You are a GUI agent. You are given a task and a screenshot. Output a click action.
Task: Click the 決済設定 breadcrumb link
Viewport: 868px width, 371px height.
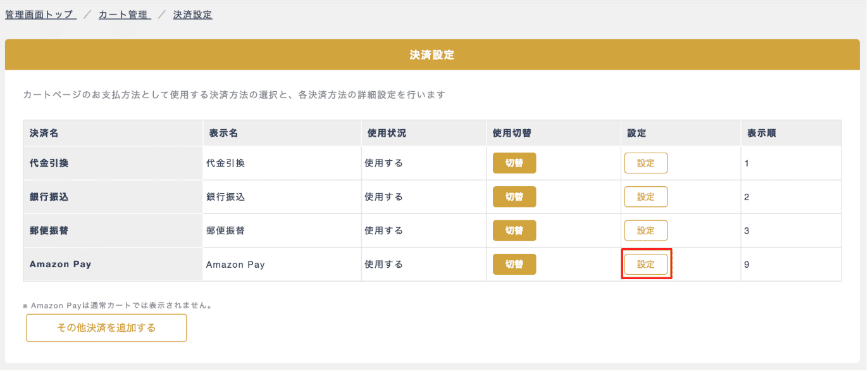[x=193, y=15]
